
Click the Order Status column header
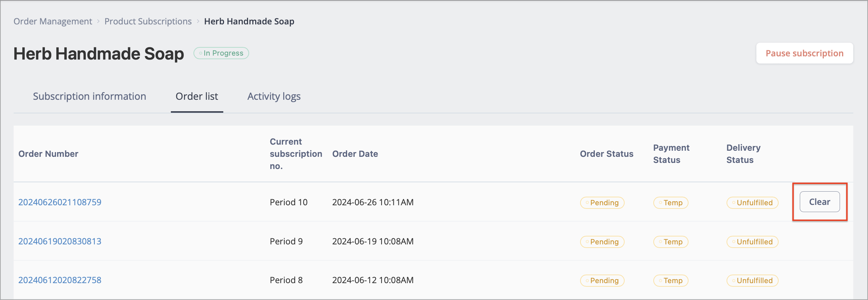pyautogui.click(x=607, y=154)
